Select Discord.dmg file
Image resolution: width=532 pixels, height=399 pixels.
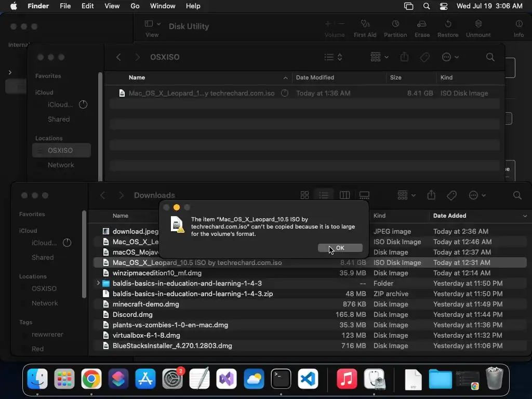pos(310,314)
